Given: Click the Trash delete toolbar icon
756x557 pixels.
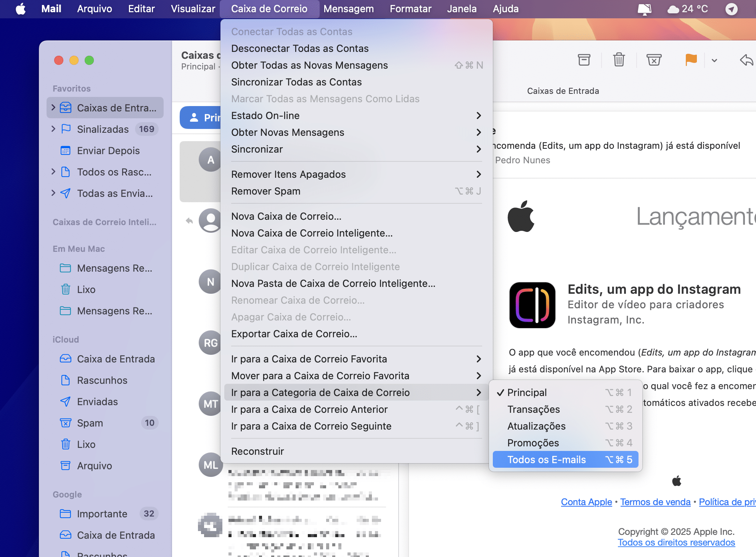Looking at the screenshot, I should tap(619, 60).
